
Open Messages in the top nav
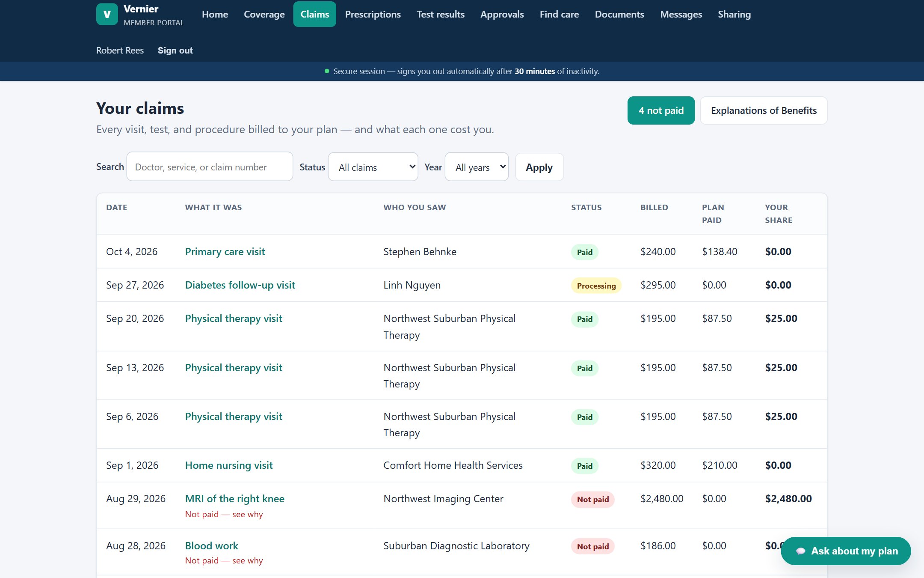click(x=681, y=14)
